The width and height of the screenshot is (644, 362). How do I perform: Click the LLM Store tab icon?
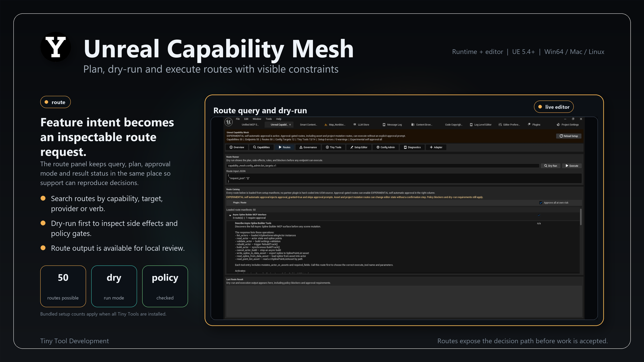355,125
